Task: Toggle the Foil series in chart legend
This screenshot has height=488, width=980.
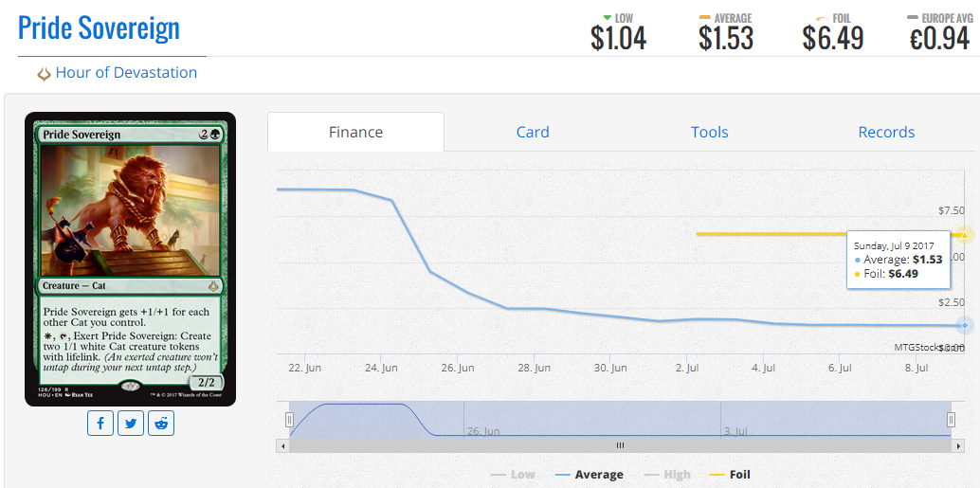Action: [729, 475]
